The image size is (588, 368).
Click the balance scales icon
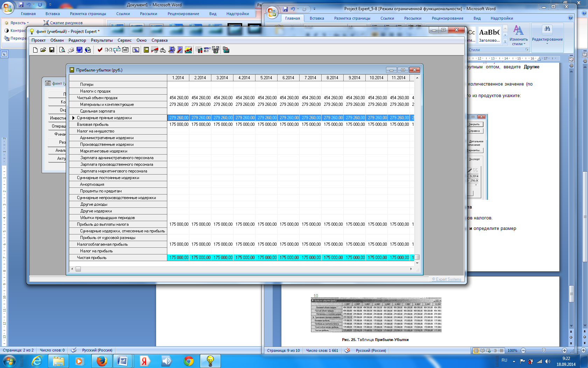(163, 50)
